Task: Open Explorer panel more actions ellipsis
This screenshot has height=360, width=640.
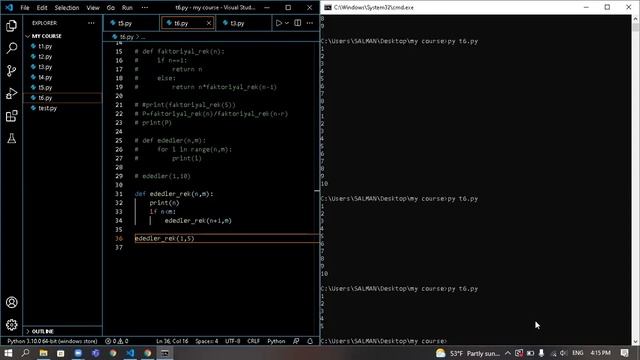Action: (x=91, y=23)
